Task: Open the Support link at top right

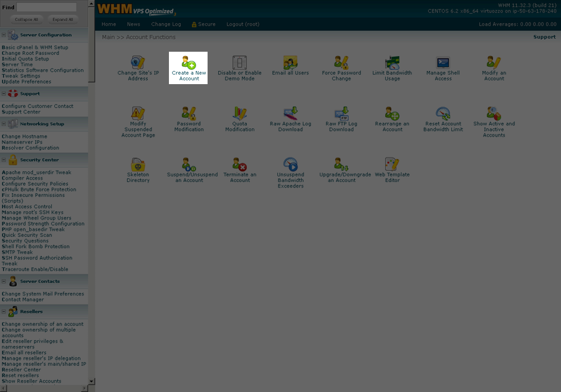Action: pos(545,37)
